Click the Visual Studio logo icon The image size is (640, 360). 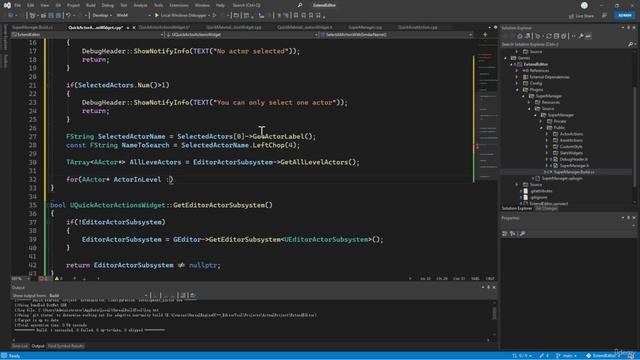(x=7, y=5)
